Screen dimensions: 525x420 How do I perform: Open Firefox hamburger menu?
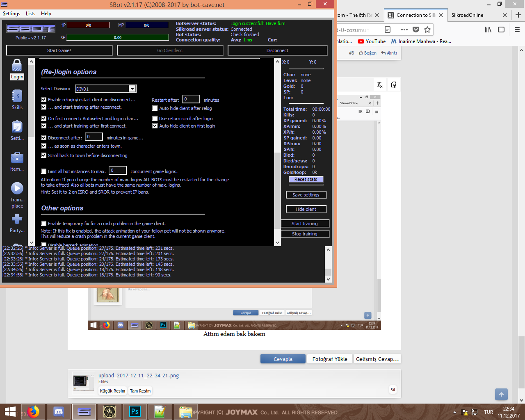coord(517,30)
